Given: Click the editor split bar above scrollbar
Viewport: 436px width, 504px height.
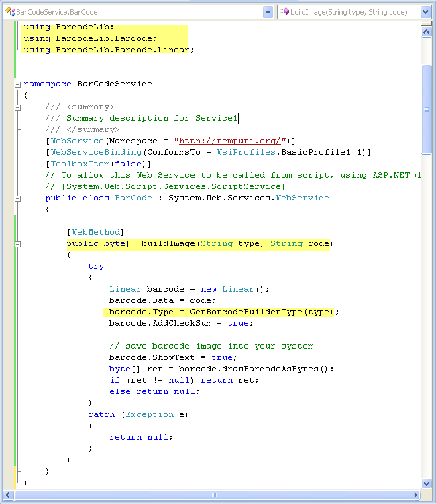Looking at the screenshot, I should (x=426, y=23).
